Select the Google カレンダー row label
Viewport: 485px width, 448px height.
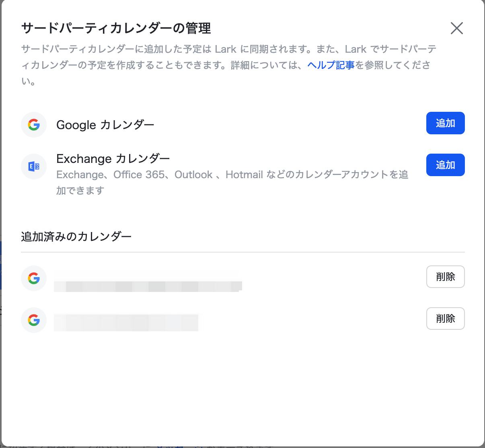click(105, 125)
